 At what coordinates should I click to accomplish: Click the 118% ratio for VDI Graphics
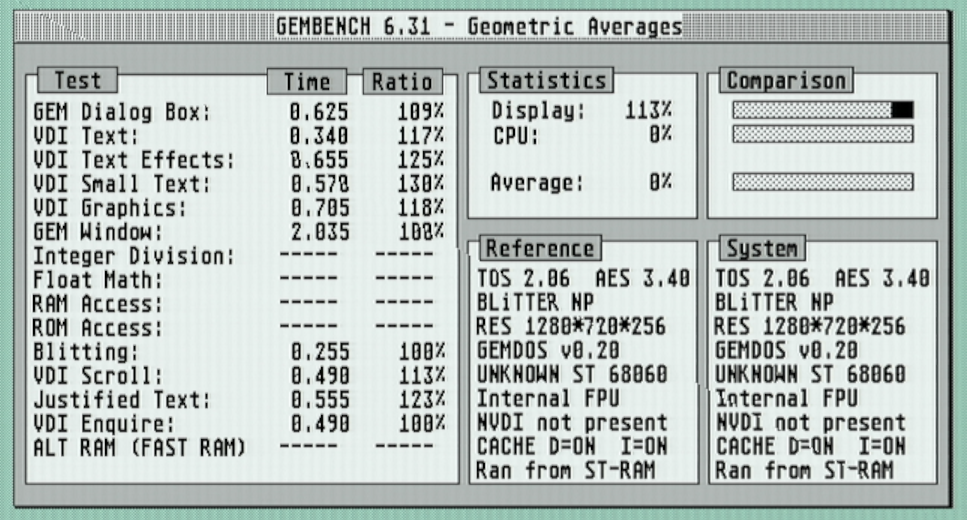tap(421, 208)
